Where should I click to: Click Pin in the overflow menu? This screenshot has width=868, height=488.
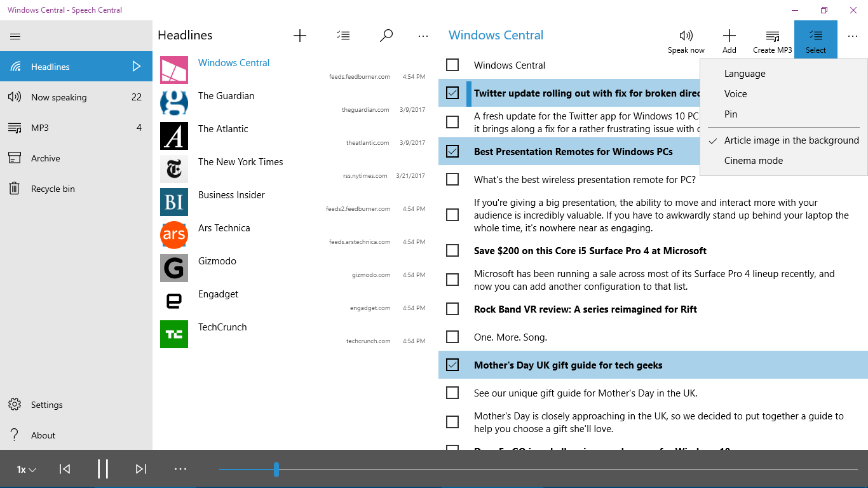(783, 114)
